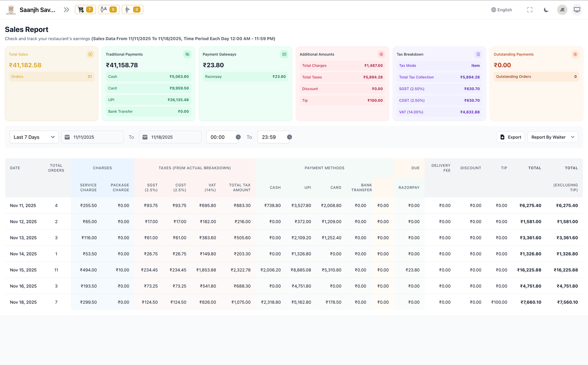Viewport: 588px width, 365px height.
Task: Click the Export button
Action: coord(511,137)
